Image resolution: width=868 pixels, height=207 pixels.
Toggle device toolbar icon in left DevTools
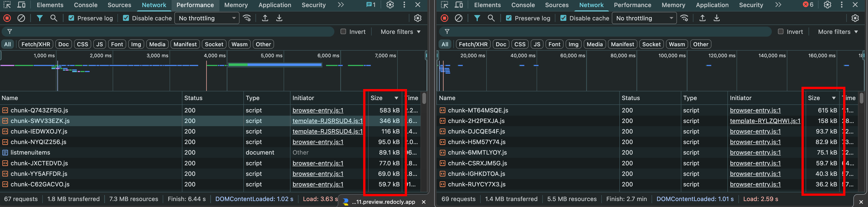pos(21,5)
